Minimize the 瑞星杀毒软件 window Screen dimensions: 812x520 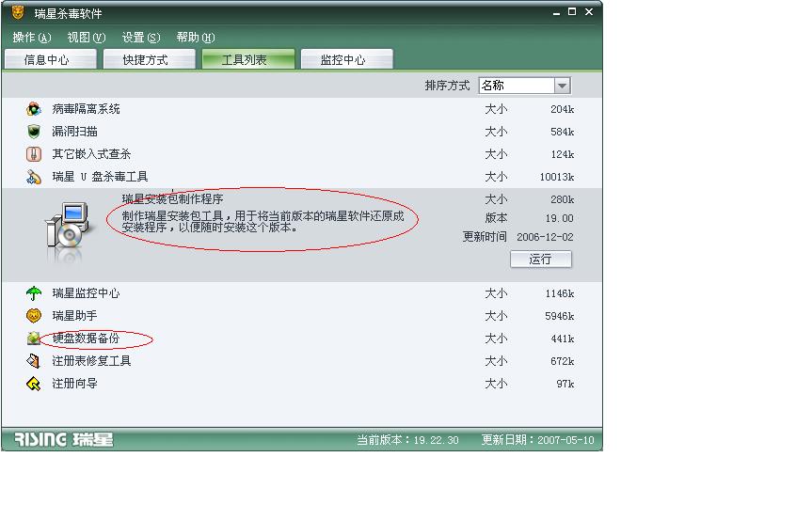point(556,12)
